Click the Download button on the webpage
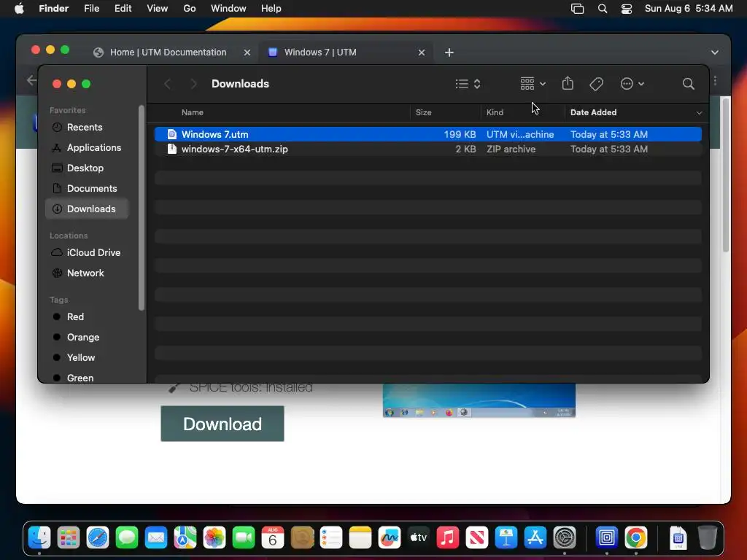This screenshot has height=560, width=747. [222, 424]
